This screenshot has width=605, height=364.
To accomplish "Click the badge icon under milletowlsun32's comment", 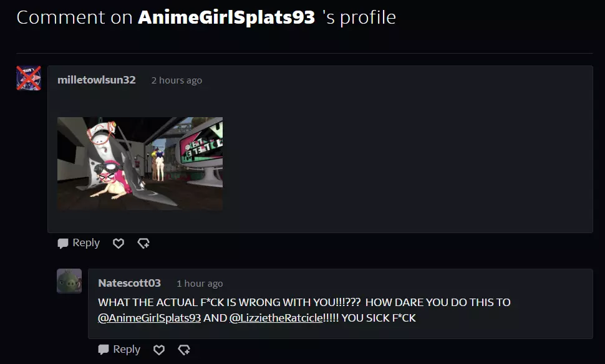I will click(x=143, y=243).
